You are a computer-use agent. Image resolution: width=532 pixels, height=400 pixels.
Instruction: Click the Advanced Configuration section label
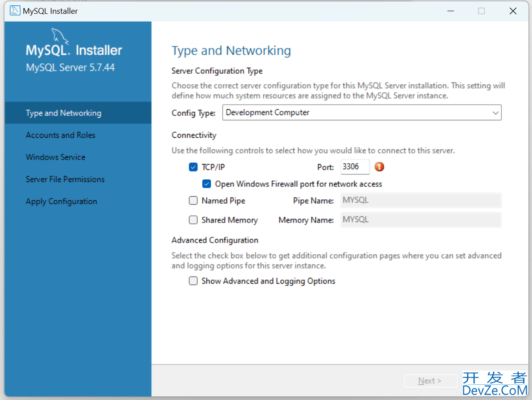[x=215, y=240]
